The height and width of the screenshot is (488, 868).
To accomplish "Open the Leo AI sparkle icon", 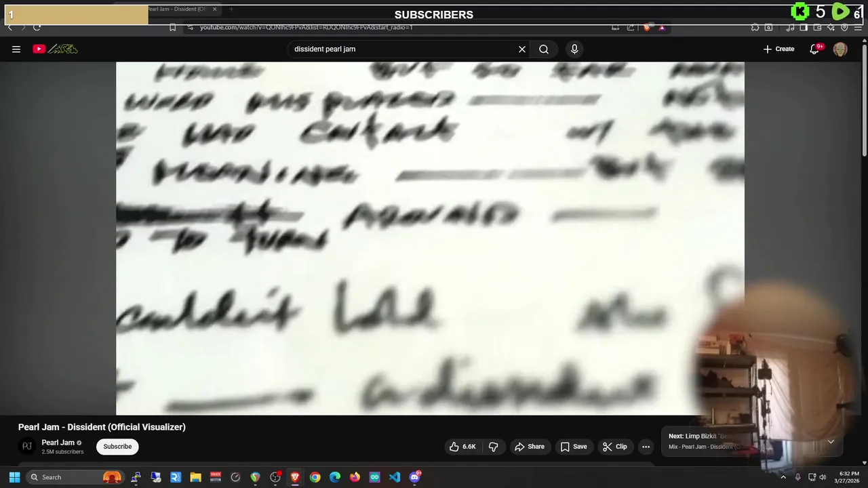I will coord(831,27).
